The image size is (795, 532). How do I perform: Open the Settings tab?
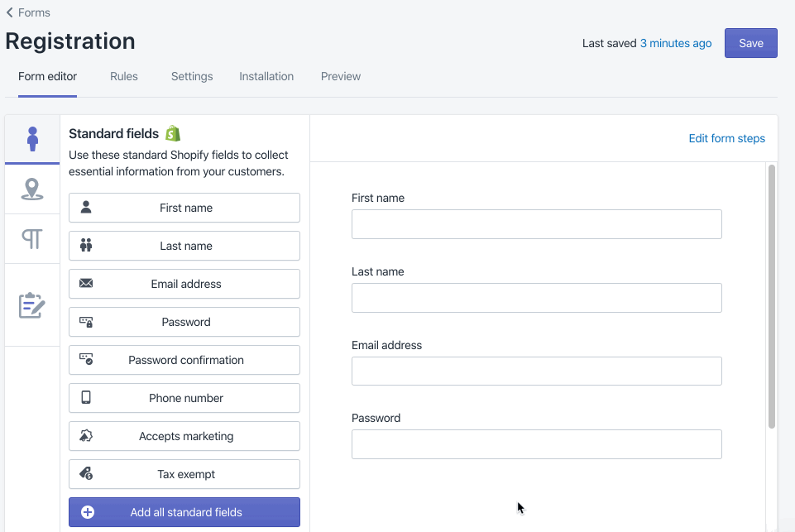point(192,76)
